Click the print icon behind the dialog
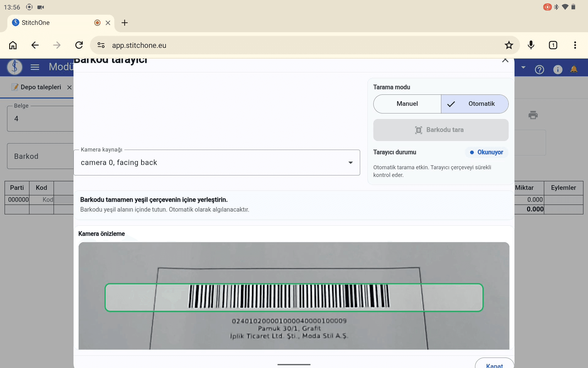The height and width of the screenshot is (368, 588). [533, 115]
